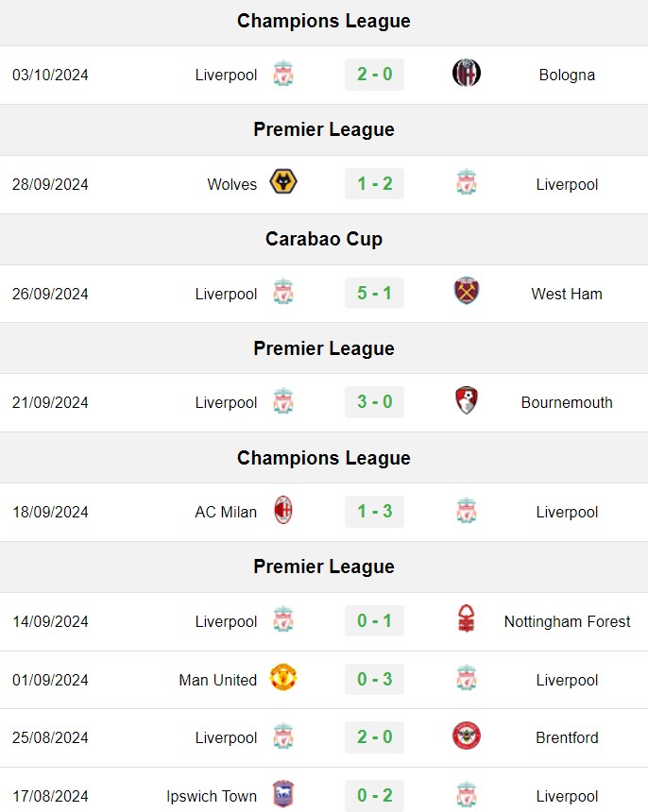Open the Man United team name link

(x=217, y=680)
